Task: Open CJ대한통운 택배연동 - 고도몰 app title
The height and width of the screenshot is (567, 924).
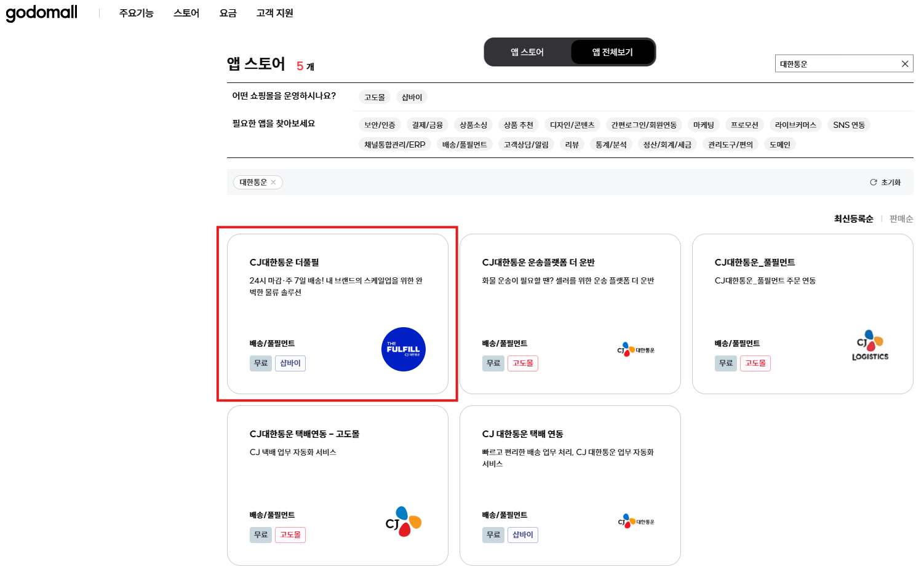Action: pyautogui.click(x=305, y=434)
